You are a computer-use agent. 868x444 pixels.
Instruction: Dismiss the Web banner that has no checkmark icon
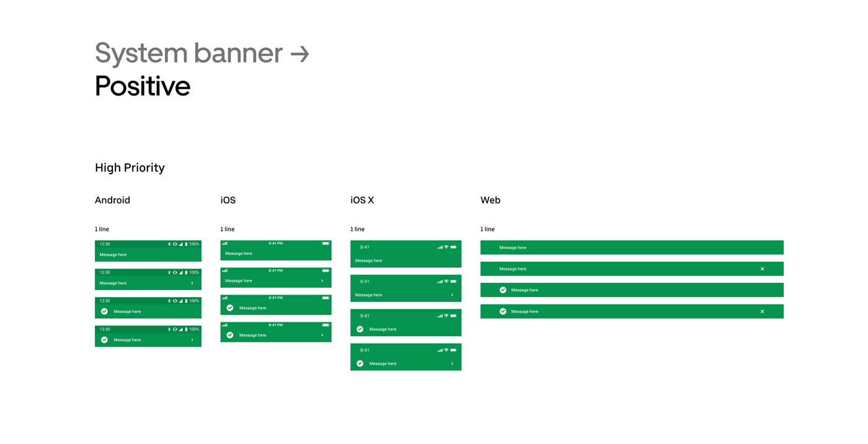762,269
